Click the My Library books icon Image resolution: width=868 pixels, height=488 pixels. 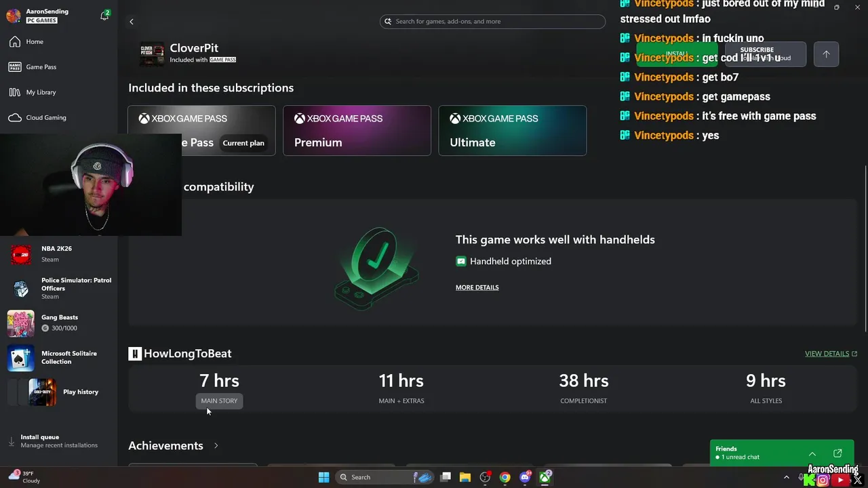pos(14,92)
